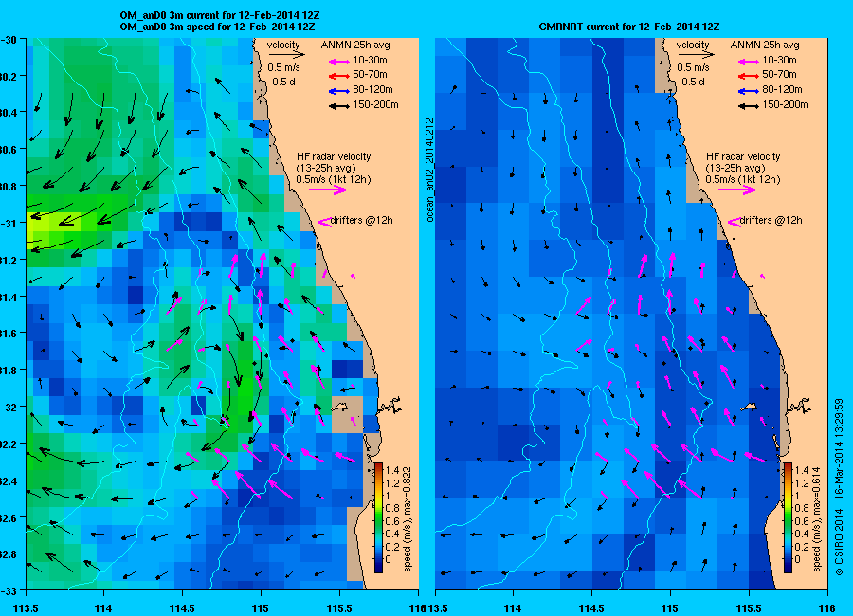
Task: Click 'ANMN 25h avg' in OM_anD0 legend
Action: pyautogui.click(x=355, y=45)
